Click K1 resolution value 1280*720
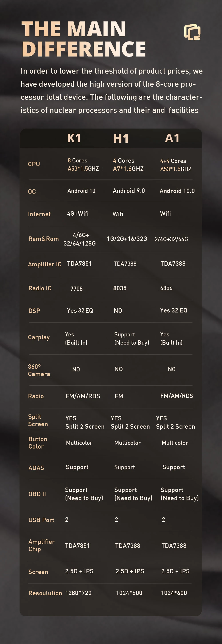 (78, 593)
